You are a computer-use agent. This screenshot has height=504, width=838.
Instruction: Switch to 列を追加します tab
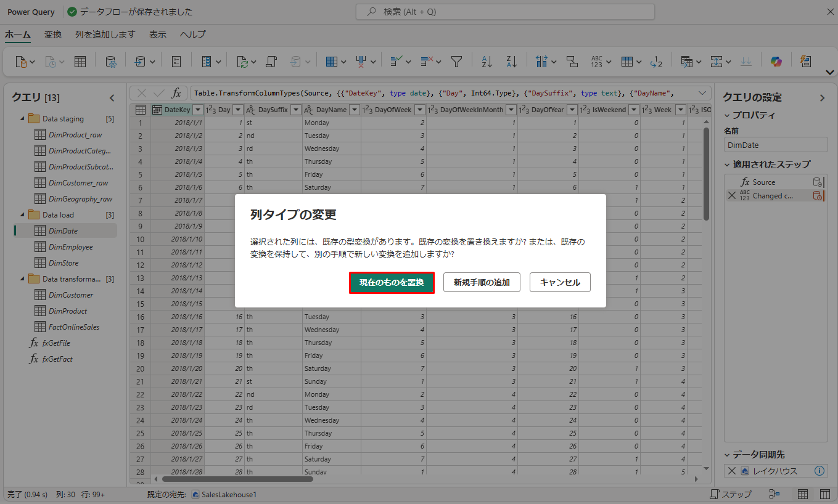point(105,35)
